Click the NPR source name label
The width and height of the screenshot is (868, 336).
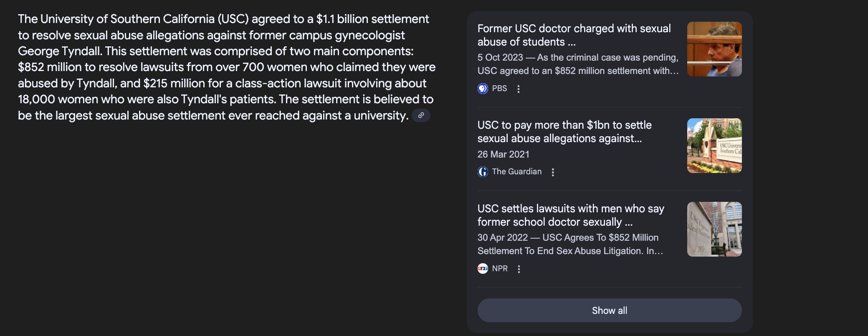(x=500, y=269)
